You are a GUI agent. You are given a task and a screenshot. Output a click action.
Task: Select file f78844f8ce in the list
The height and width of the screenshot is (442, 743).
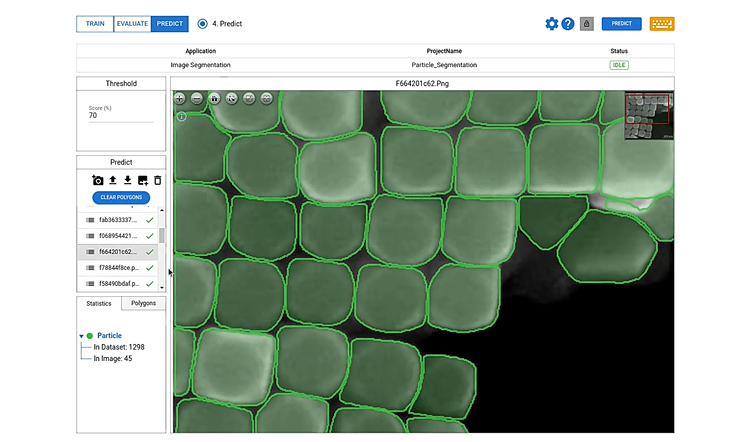[118, 268]
